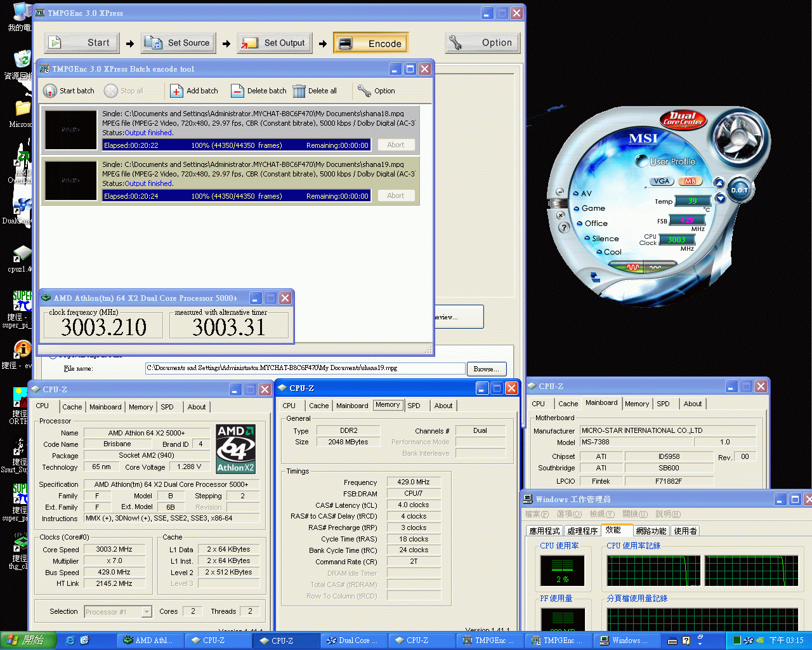Screen dimensions: 812x650
Task: Switch to Windows Task Manager taskbar button
Action: coord(626,640)
